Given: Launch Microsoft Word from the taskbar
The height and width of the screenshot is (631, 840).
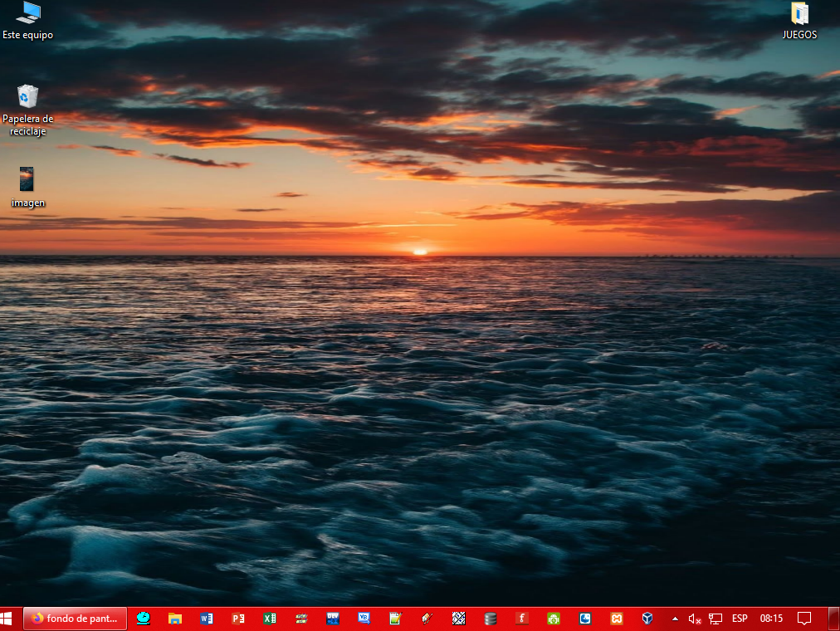Looking at the screenshot, I should (x=207, y=619).
